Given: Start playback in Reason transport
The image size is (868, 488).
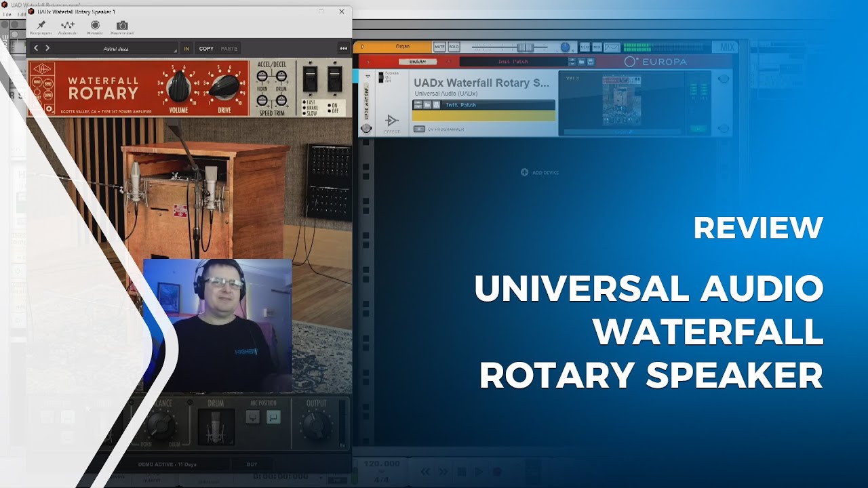Looking at the screenshot, I should (479, 471).
